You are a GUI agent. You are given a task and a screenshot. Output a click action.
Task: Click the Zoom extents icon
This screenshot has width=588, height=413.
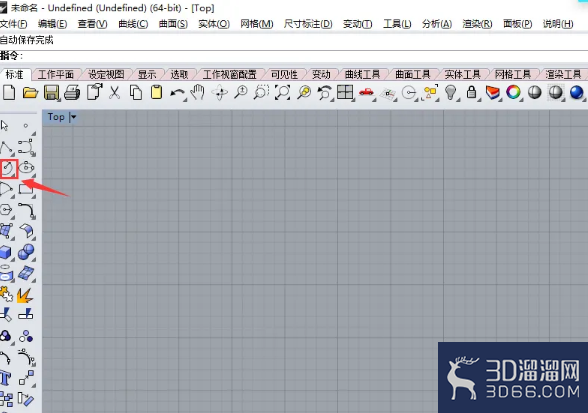tap(282, 92)
